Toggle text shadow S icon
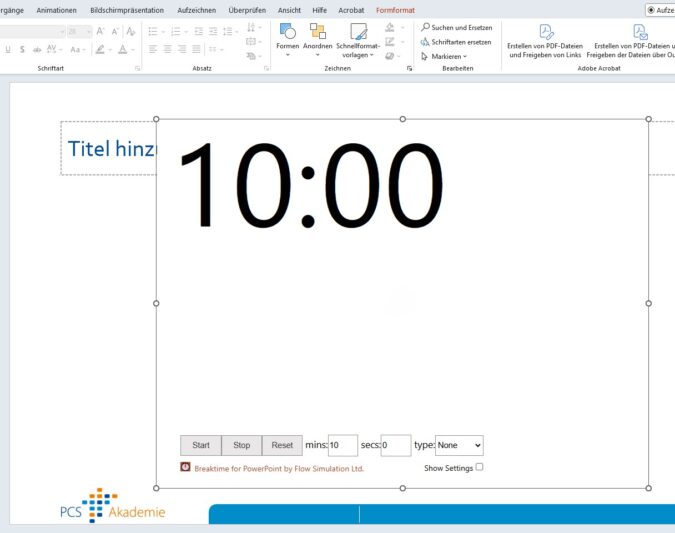Image resolution: width=675 pixels, height=533 pixels. (x=22, y=50)
